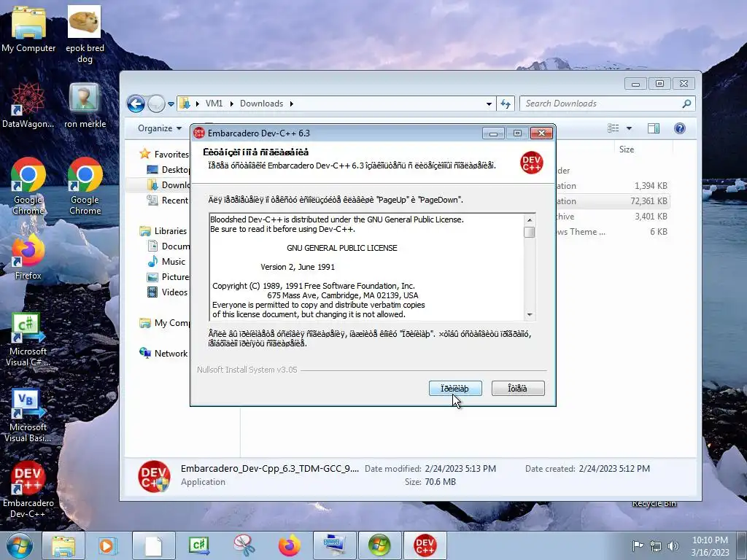The width and height of the screenshot is (747, 560).
Task: Open the Windows orb taskbar program icon
Action: pyautogui.click(x=379, y=545)
